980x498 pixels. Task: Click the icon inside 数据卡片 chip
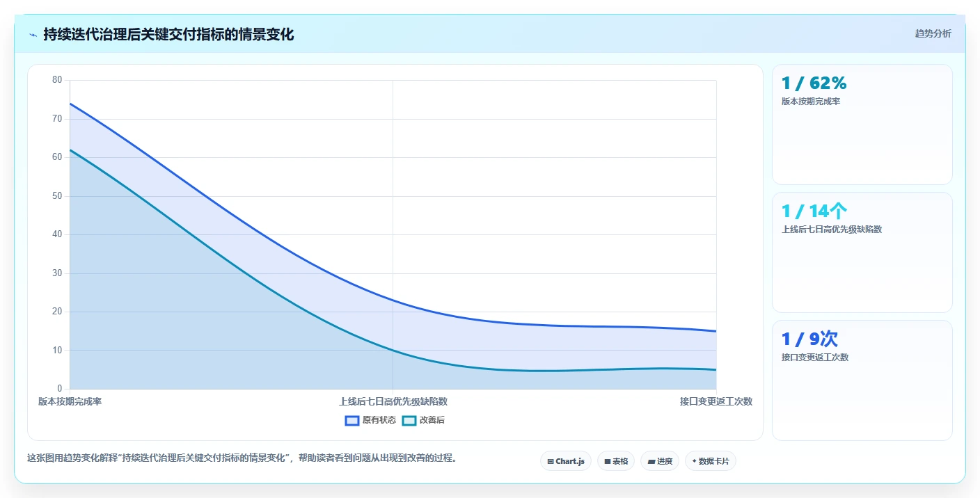(695, 461)
